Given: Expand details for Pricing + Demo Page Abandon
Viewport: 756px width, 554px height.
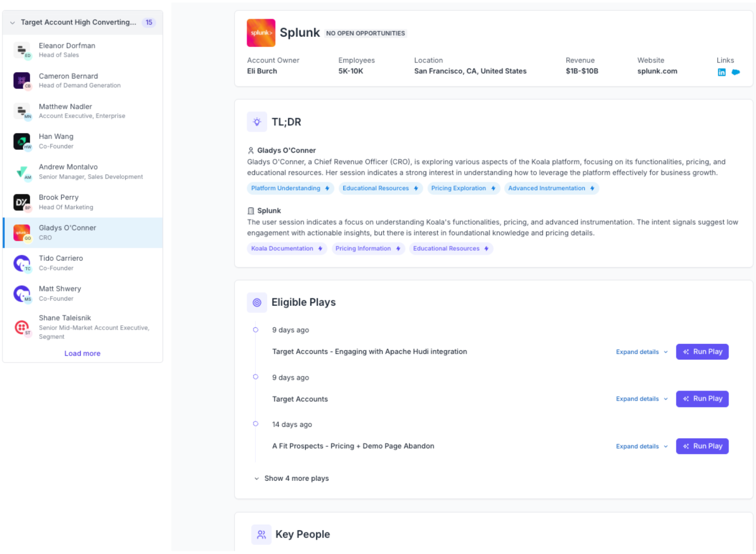Looking at the screenshot, I should pyautogui.click(x=641, y=446).
